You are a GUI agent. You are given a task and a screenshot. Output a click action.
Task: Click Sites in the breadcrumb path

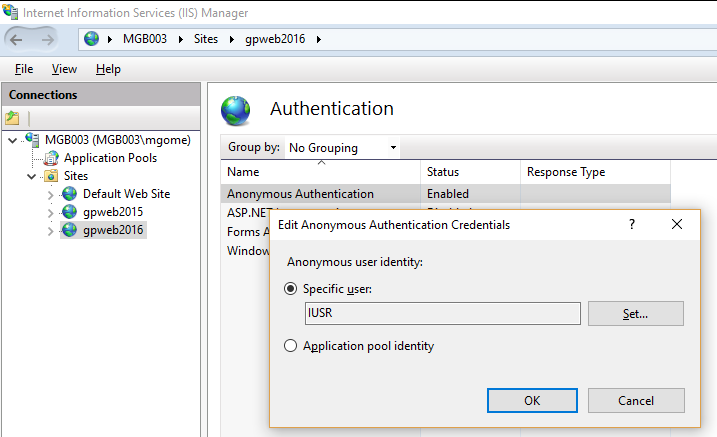tap(206, 39)
